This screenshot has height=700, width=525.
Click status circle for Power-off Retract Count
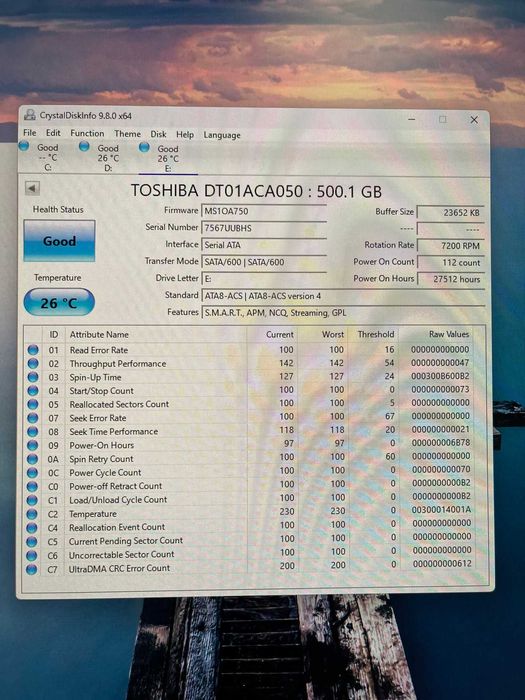click(32, 486)
